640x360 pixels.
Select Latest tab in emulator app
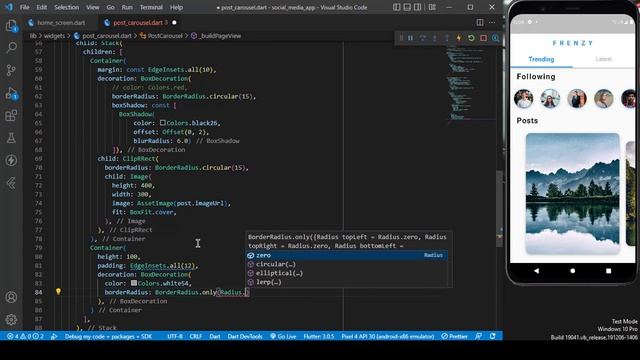coord(603,59)
